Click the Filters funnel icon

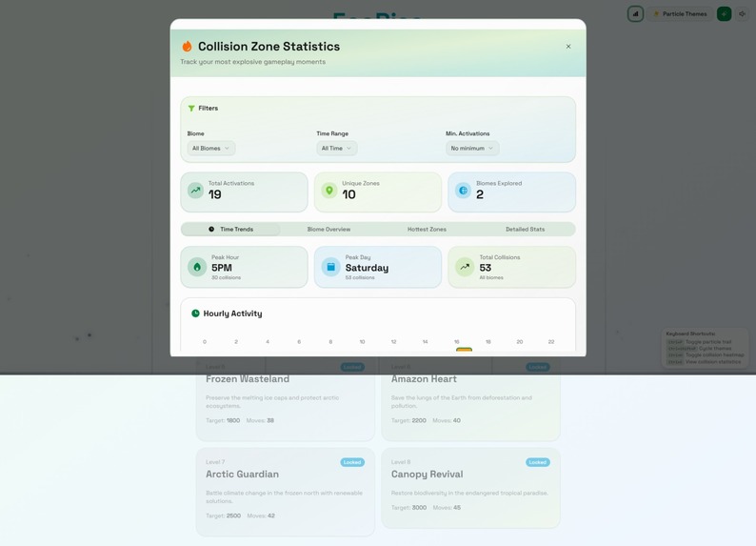[x=191, y=108]
